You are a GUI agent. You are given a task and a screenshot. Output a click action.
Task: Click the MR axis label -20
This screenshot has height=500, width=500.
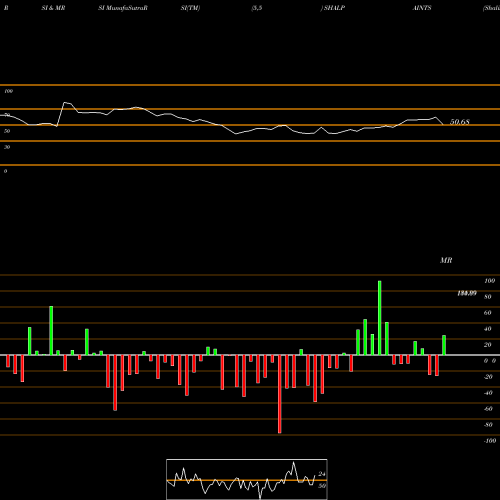click(488, 377)
